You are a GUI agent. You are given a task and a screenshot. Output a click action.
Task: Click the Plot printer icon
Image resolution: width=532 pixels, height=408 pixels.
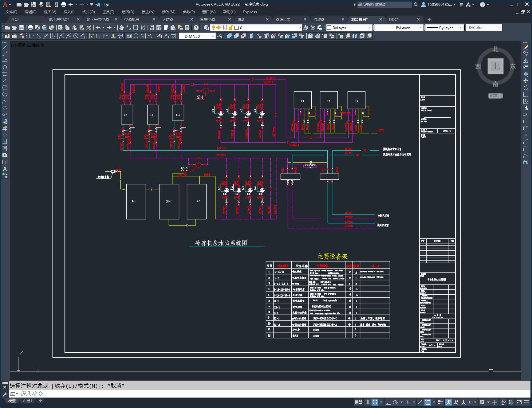pyautogui.click(x=30, y=28)
